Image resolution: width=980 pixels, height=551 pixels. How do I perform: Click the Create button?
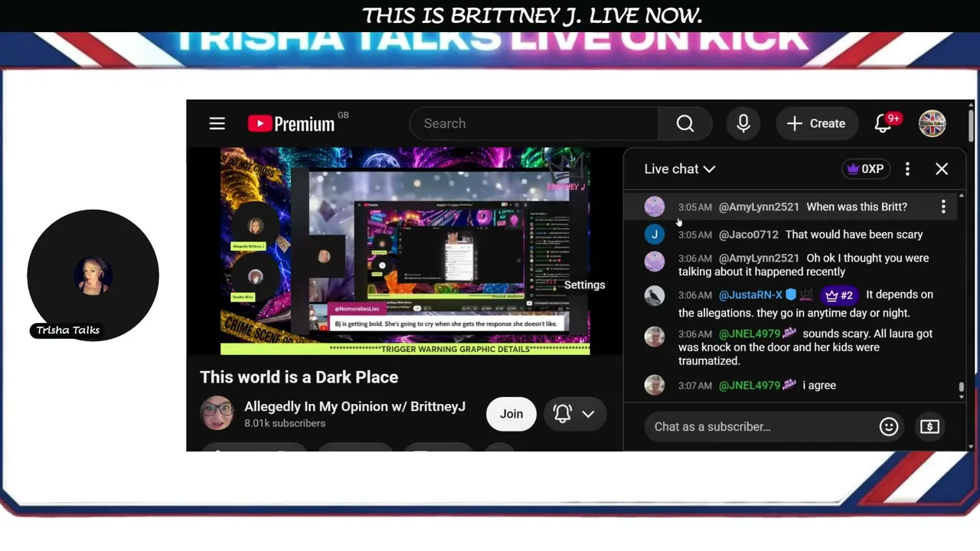816,123
